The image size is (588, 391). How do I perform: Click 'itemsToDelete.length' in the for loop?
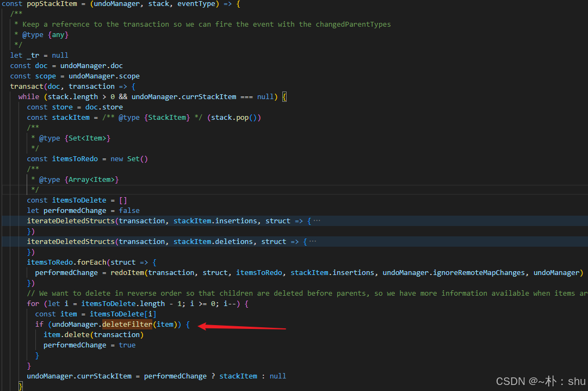tap(123, 303)
